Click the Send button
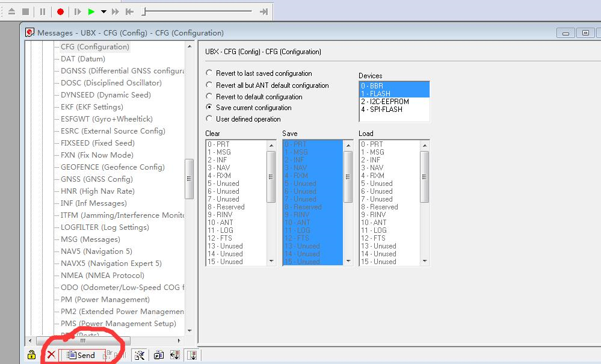This screenshot has width=601, height=364. pyautogui.click(x=81, y=355)
